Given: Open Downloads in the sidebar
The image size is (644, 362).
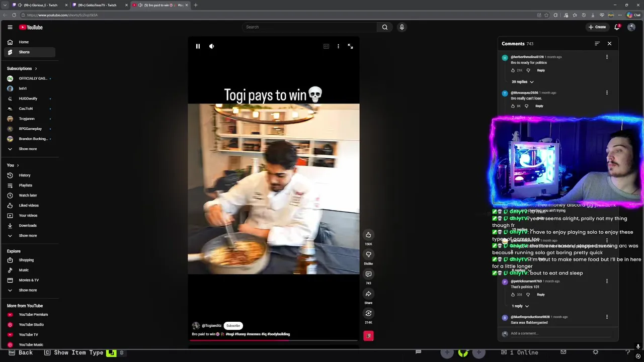Looking at the screenshot, I should tap(30, 226).
